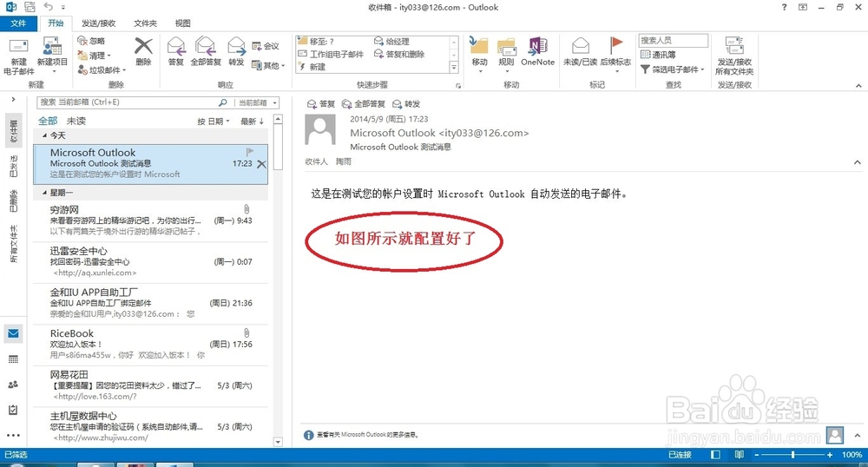Expand the folder pane chevron
The image size is (868, 467).
pyautogui.click(x=13, y=100)
